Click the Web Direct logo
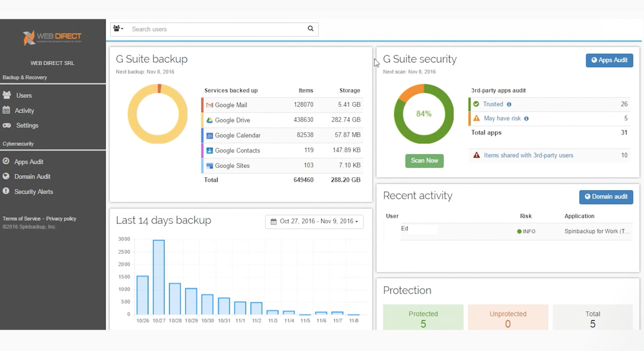The image size is (644, 351). coord(52,38)
